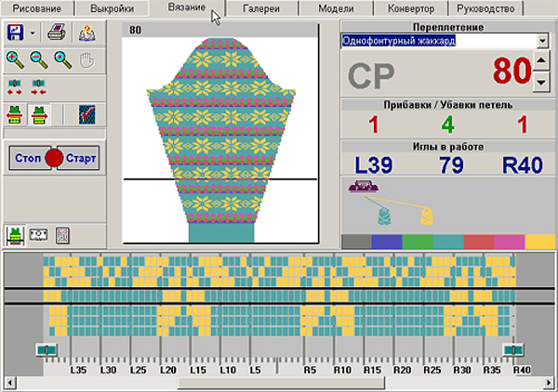Open the dropdown arrow next to save icon
Screen dimensions: 558x392
[33, 33]
